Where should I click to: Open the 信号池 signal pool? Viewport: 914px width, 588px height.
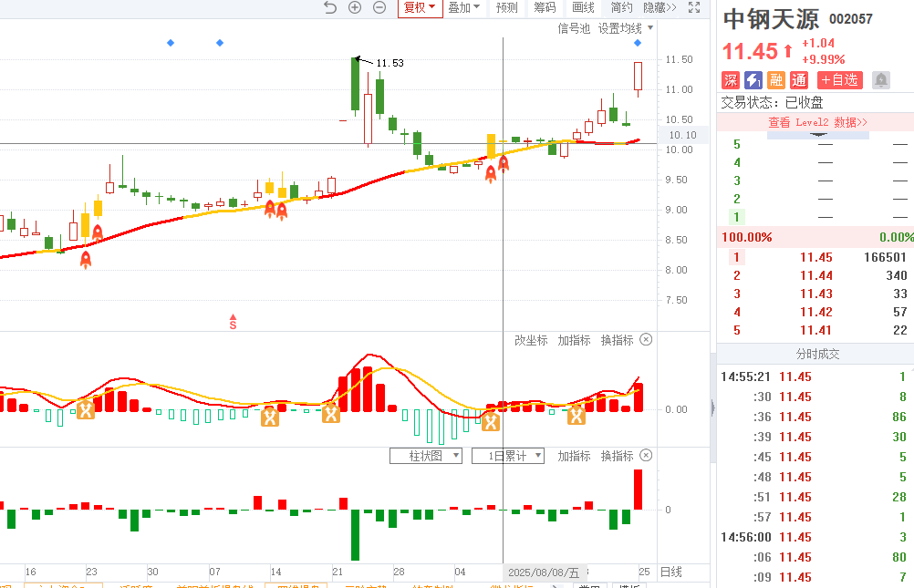click(574, 28)
